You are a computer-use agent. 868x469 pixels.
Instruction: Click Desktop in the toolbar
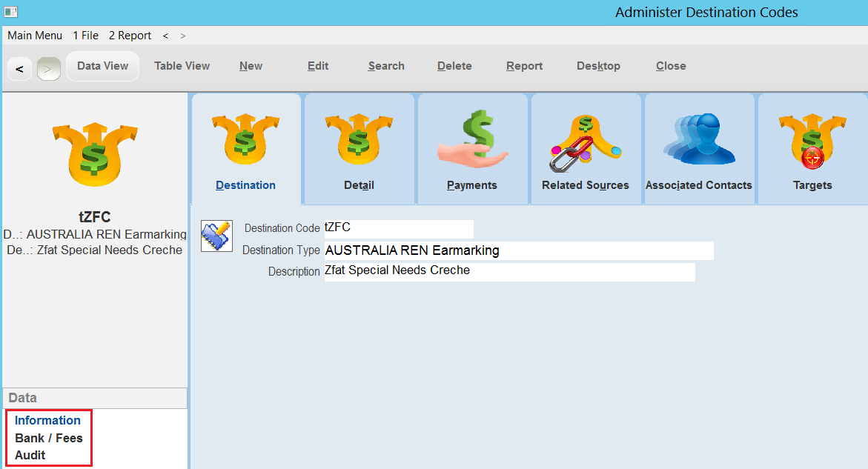[x=598, y=66]
